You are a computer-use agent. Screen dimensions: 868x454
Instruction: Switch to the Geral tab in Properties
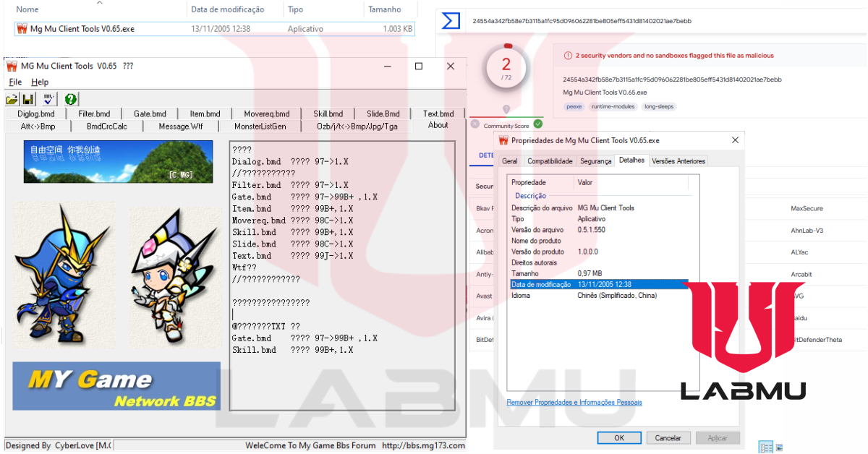509,160
